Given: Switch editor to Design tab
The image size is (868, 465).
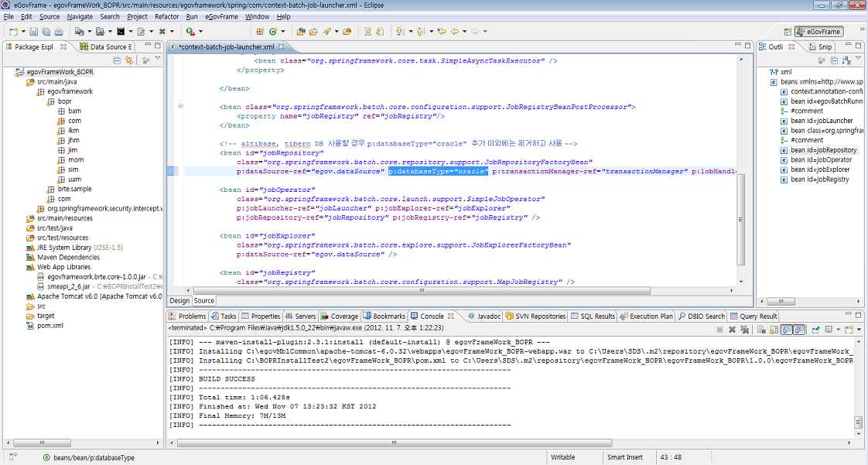Looking at the screenshot, I should click(x=179, y=300).
